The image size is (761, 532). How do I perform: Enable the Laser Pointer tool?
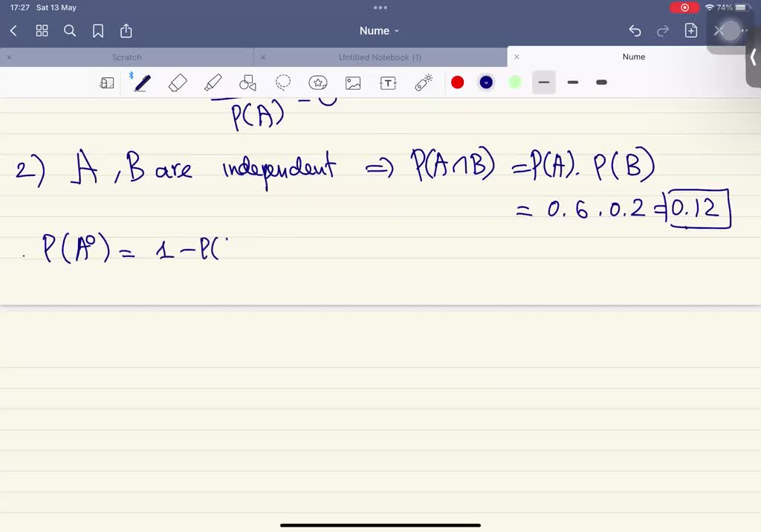click(423, 82)
